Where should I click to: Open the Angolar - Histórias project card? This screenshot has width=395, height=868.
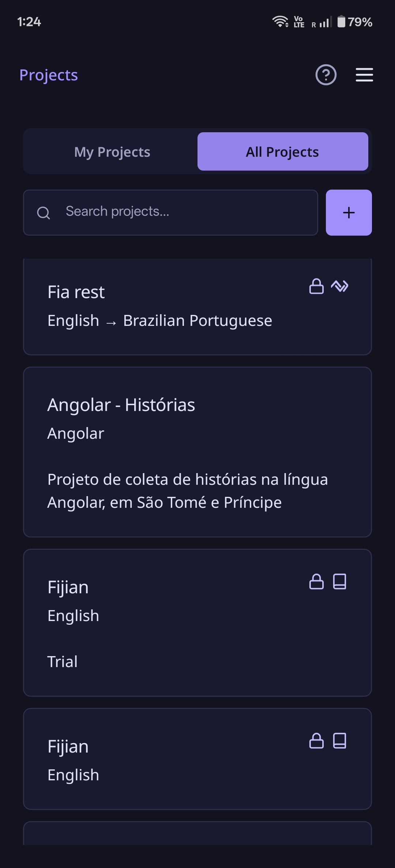pyautogui.click(x=197, y=452)
